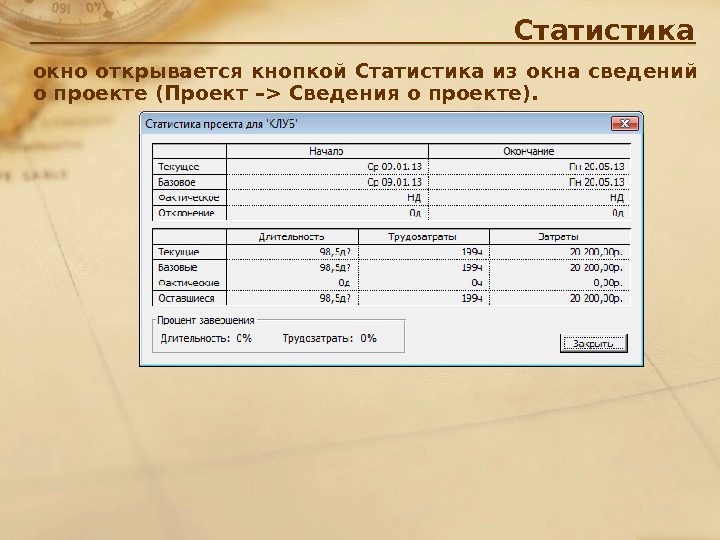Select the Оставшиеся row label
This screenshot has width=720, height=540.
(x=186, y=298)
